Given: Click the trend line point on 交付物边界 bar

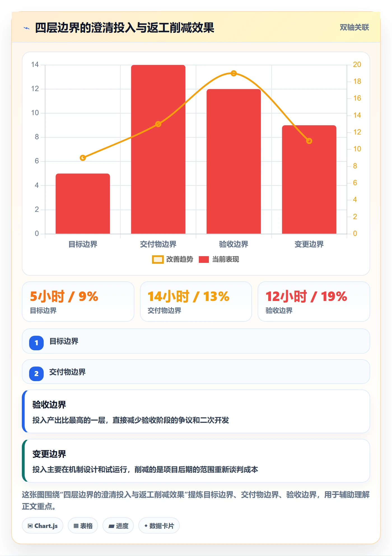Looking at the screenshot, I should click(158, 124).
